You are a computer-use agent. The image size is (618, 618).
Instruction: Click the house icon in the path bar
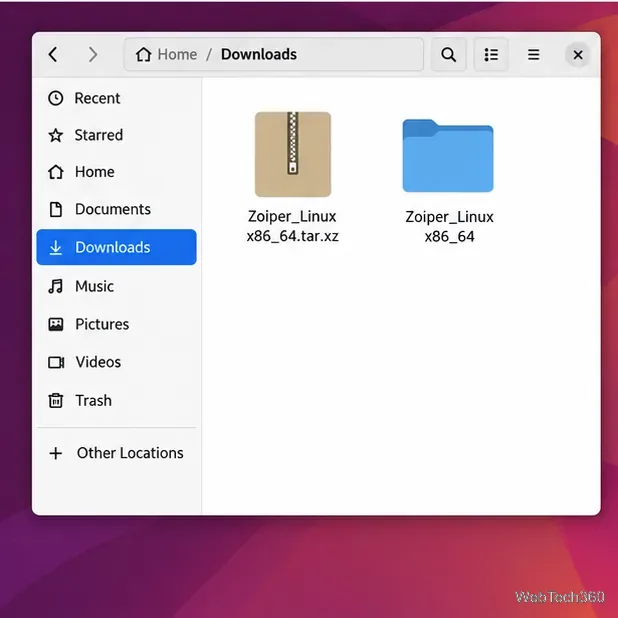coord(143,54)
